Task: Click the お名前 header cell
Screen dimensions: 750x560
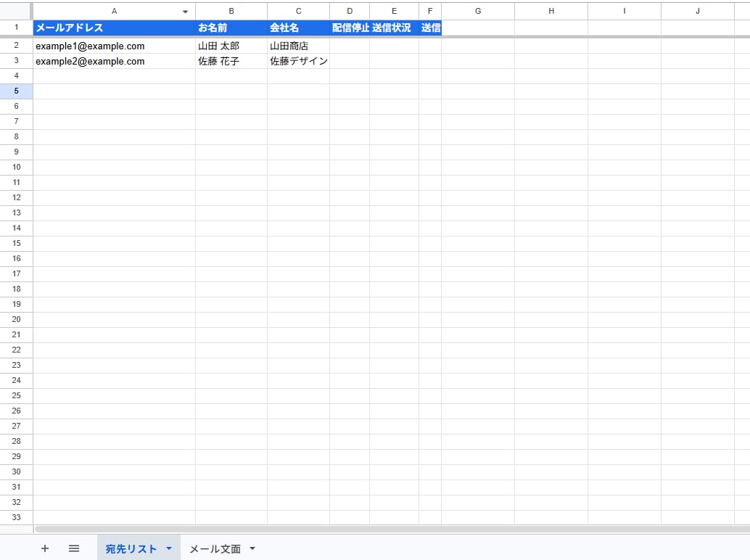Action: 231,28
